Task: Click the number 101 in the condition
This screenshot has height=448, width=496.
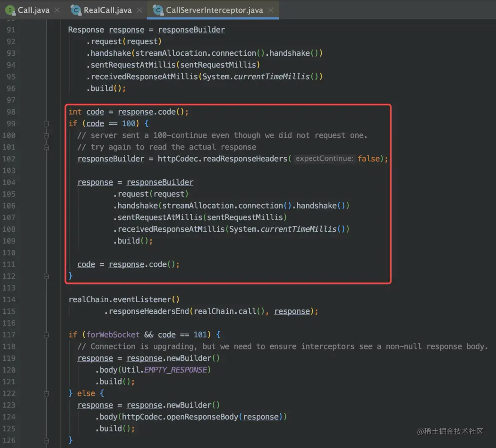Action: [200, 335]
